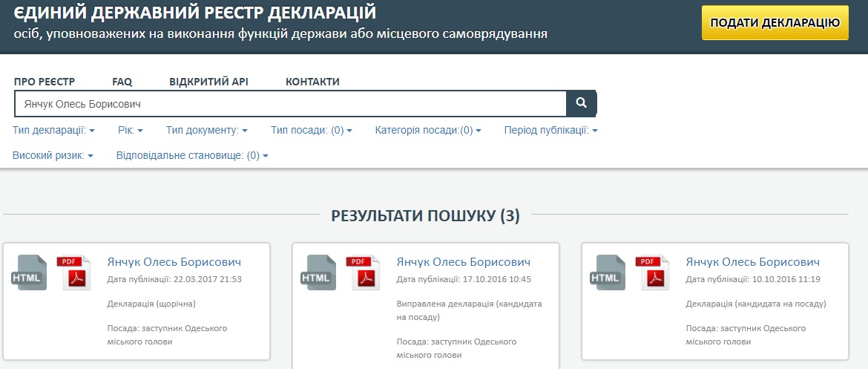This screenshot has height=369, width=868.
Task: Open the 'Рік' year filter
Action: (x=130, y=131)
